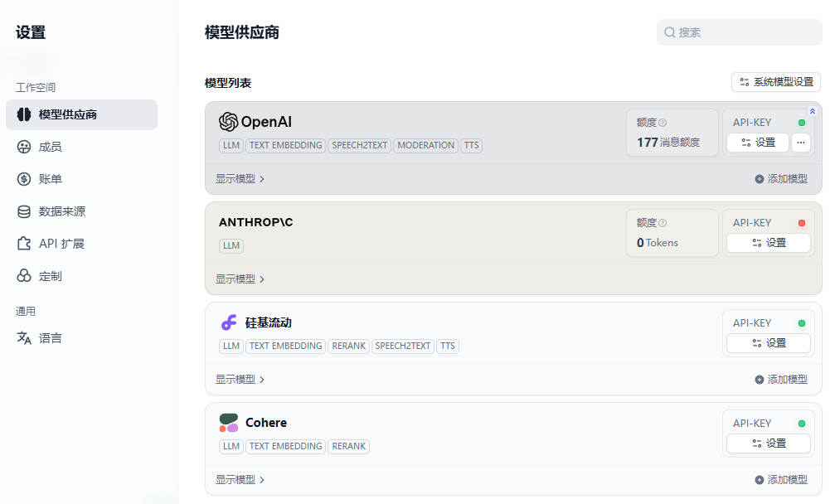
Task: Open the 账单 section via its dollar icon
Action: pyautogui.click(x=22, y=178)
